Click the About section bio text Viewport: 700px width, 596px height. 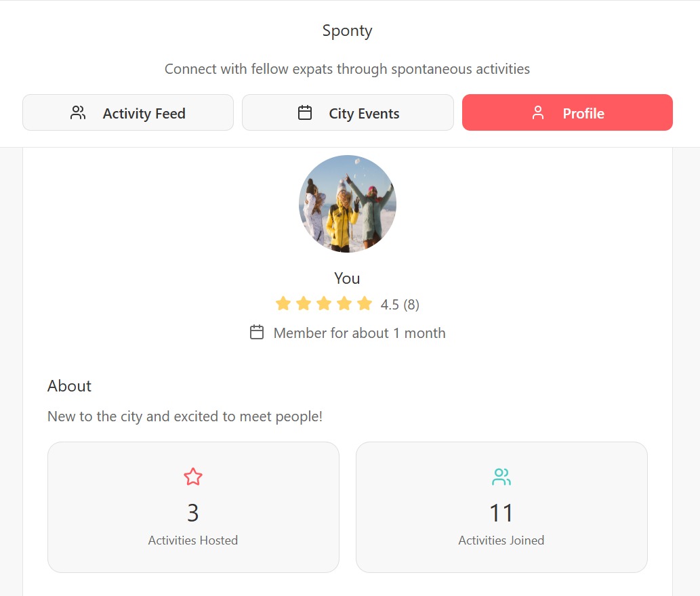[x=185, y=417]
